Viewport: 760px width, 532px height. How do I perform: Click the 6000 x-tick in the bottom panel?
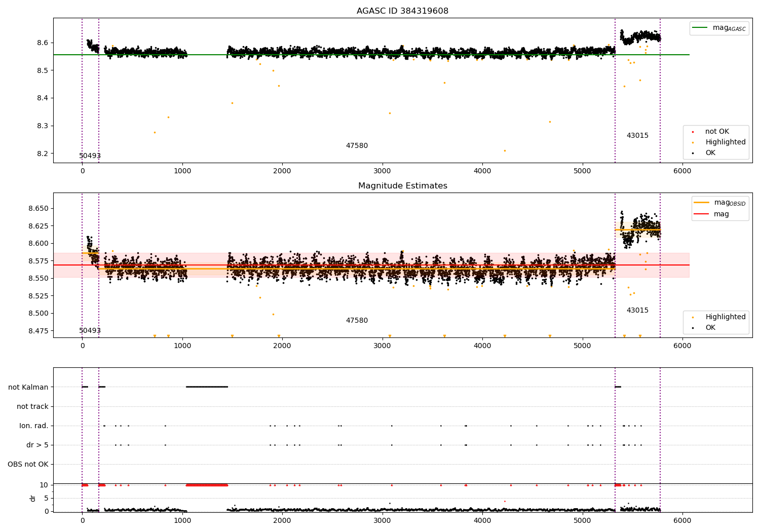pyautogui.click(x=682, y=520)
